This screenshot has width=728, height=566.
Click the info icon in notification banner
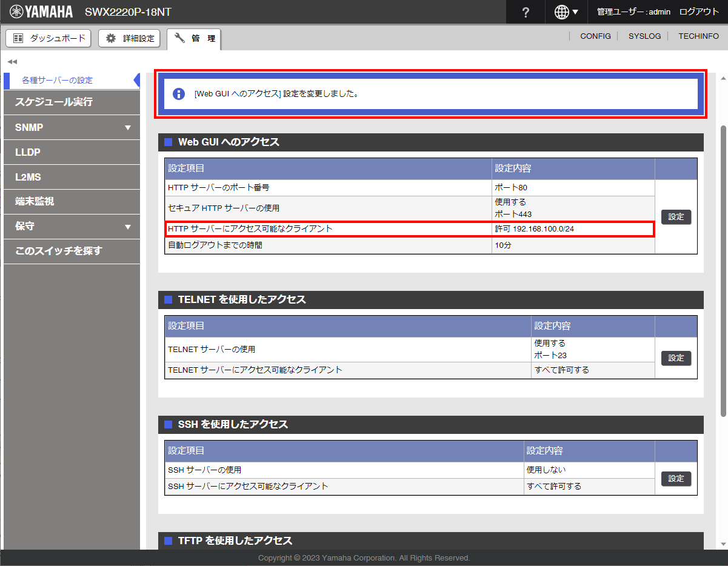179,94
